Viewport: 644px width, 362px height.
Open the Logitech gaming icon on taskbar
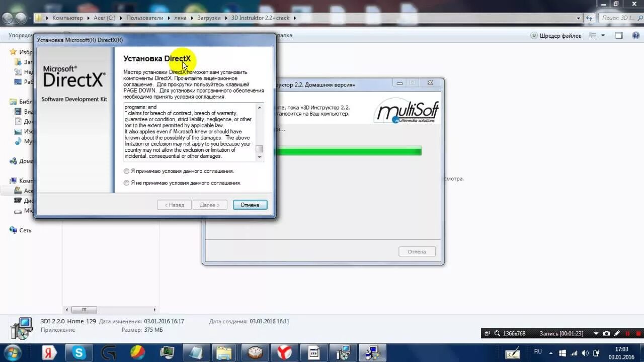tap(109, 352)
